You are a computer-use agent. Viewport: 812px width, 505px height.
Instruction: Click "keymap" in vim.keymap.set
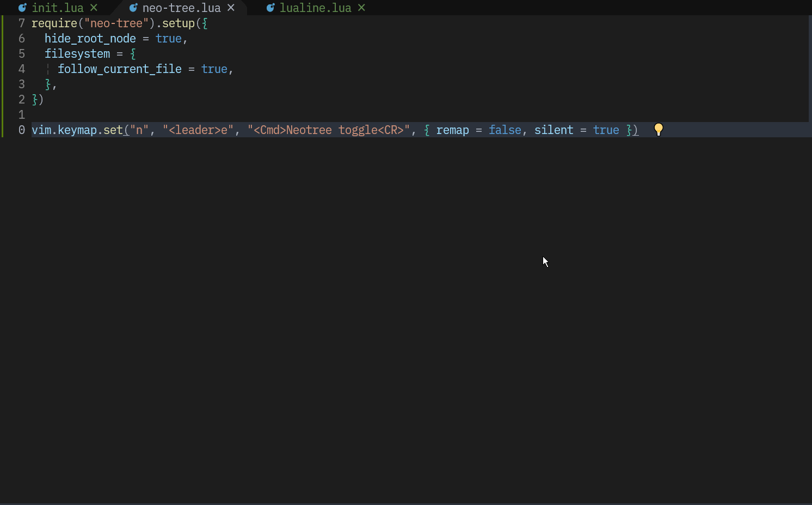tap(77, 130)
